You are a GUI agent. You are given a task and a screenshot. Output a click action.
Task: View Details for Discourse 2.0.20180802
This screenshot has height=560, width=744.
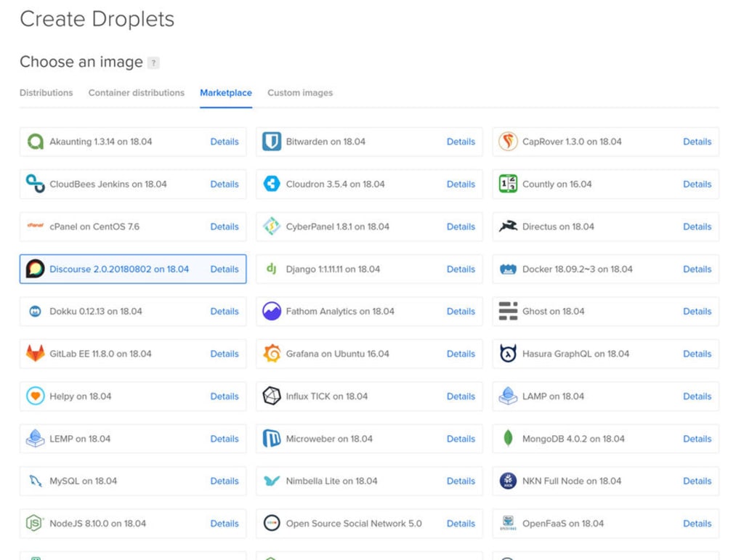pyautogui.click(x=225, y=269)
